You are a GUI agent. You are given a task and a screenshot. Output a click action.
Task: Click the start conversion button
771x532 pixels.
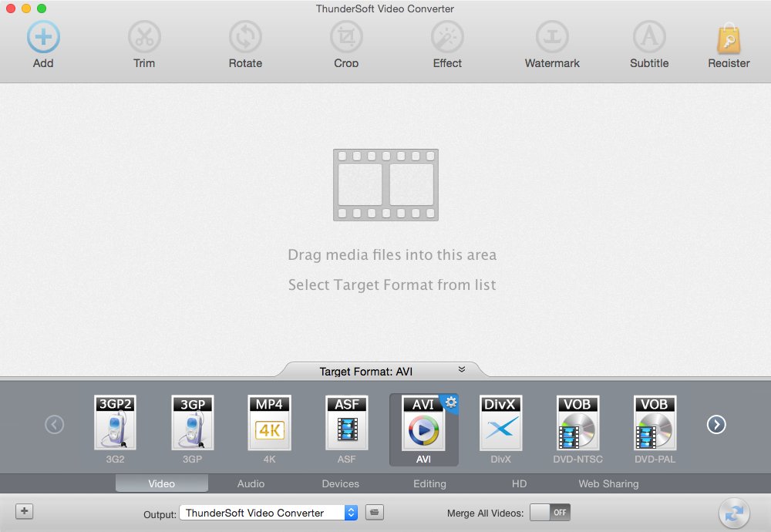click(734, 513)
